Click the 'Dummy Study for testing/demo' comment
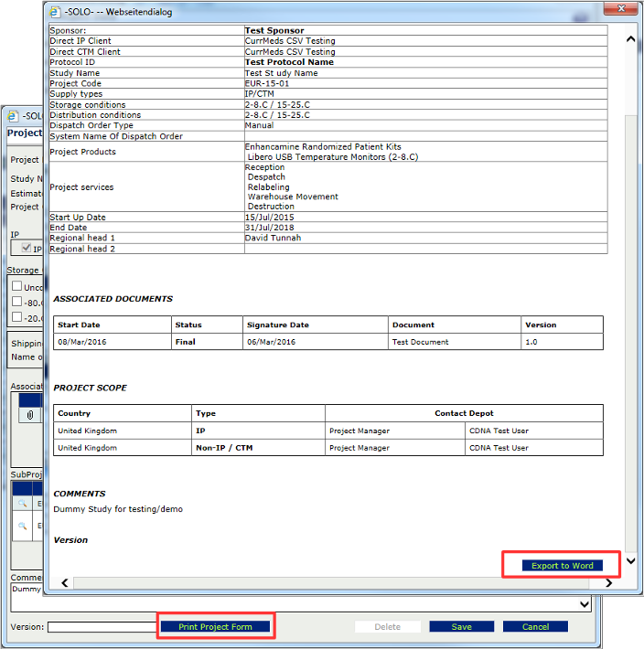644x649 pixels. 118,509
